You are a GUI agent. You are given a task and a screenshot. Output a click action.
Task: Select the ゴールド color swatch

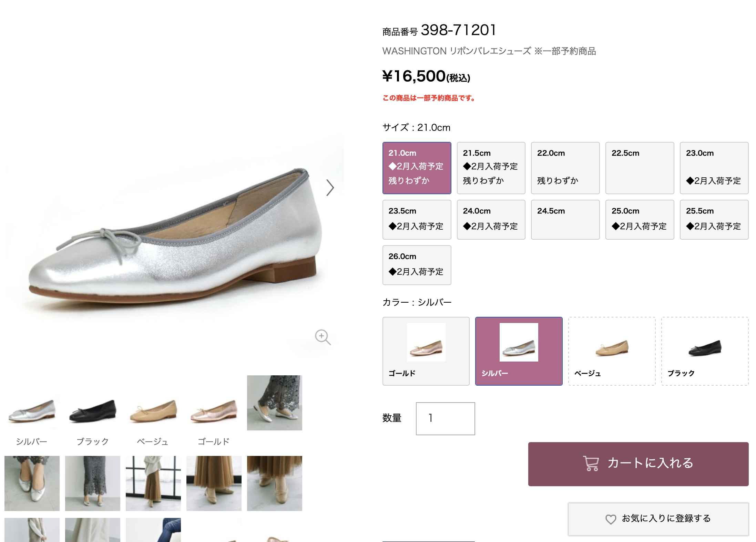426,351
